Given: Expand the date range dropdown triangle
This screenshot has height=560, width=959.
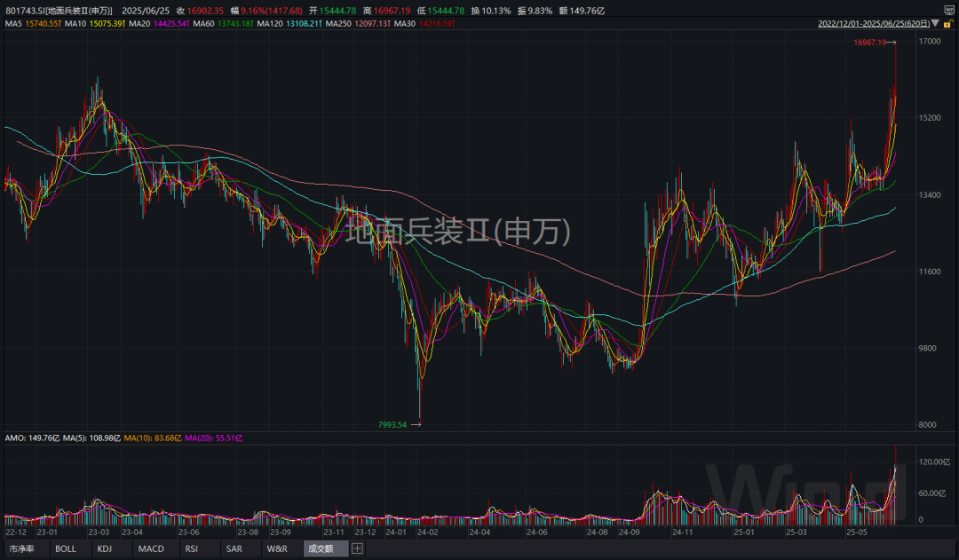Looking at the screenshot, I should coord(935,23).
